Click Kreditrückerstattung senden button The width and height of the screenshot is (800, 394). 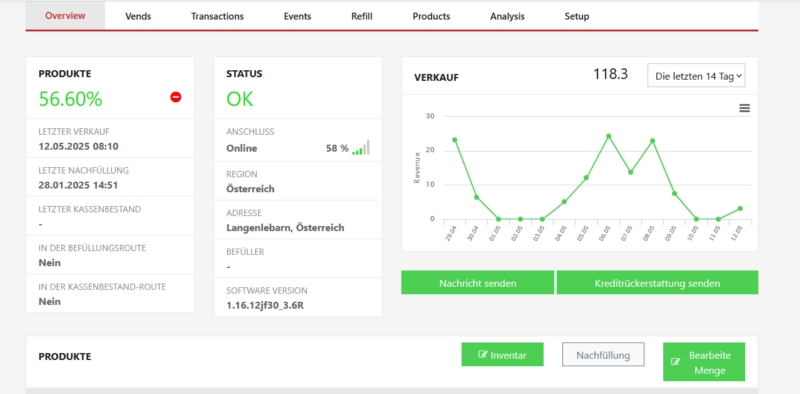click(657, 283)
